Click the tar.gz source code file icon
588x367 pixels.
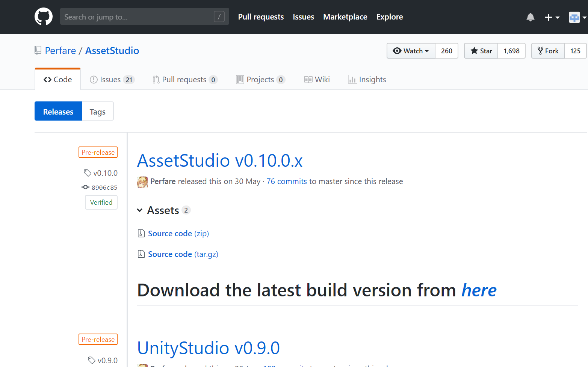pos(141,254)
